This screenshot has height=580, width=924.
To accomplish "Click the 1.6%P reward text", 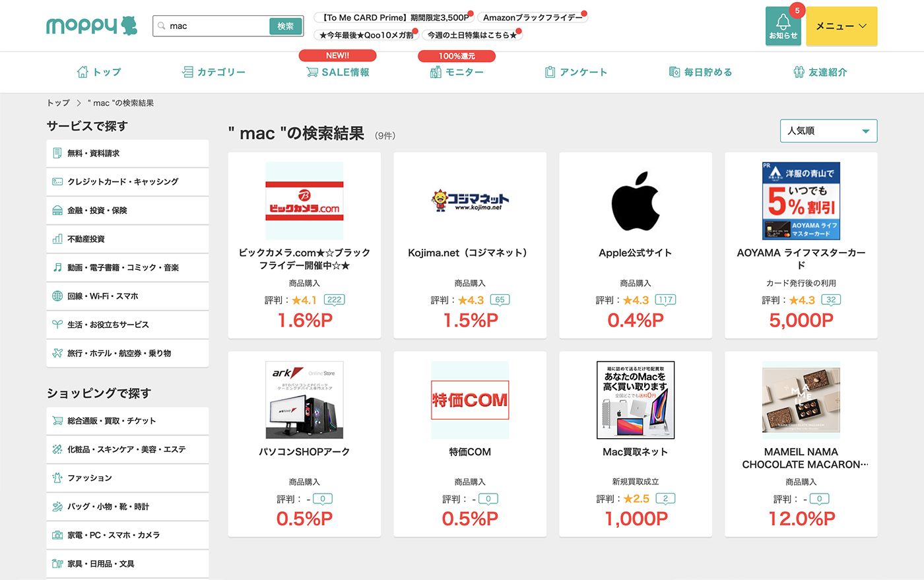I will (x=304, y=320).
